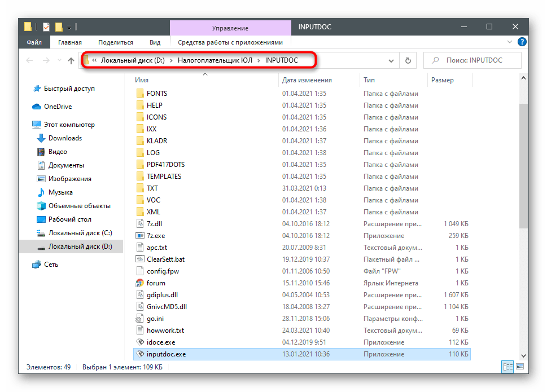The width and height of the screenshot is (547, 392).
Task: Select the FONTS folder icon
Action: click(140, 94)
